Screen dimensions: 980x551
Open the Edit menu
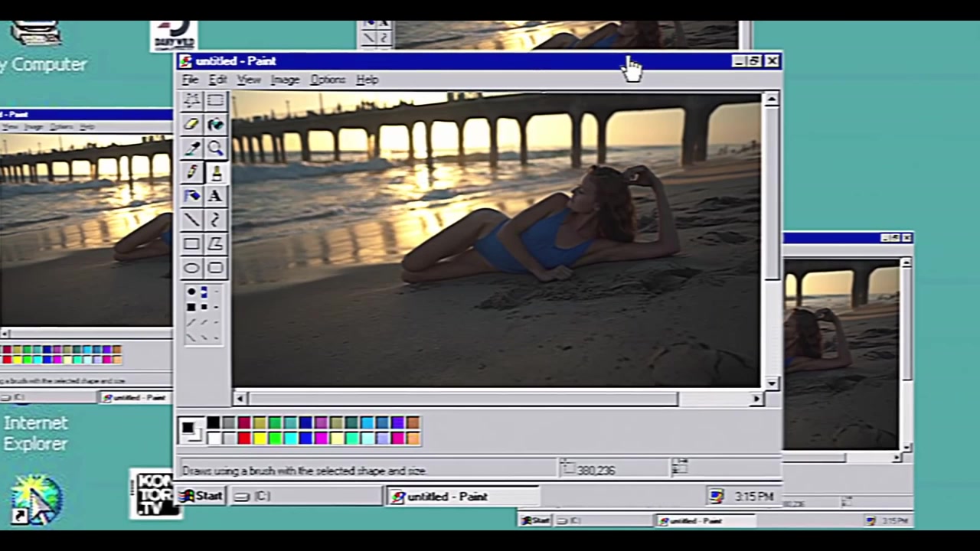(x=218, y=80)
